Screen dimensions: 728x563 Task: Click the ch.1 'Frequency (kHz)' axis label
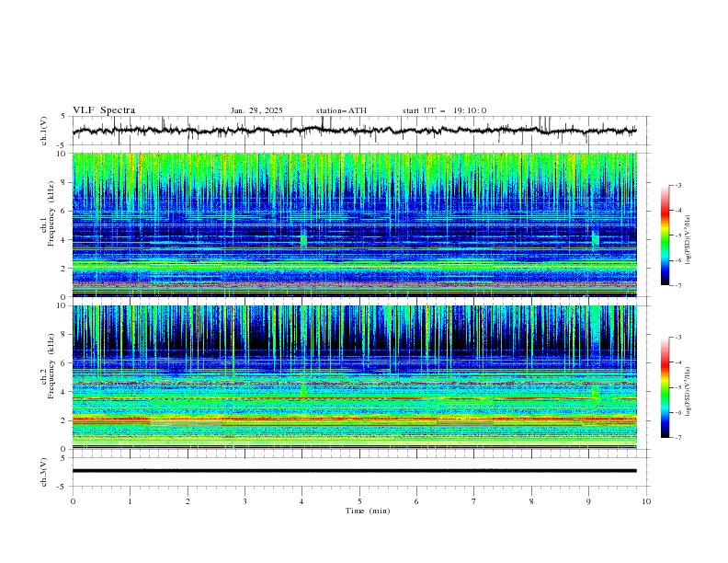pyautogui.click(x=51, y=214)
